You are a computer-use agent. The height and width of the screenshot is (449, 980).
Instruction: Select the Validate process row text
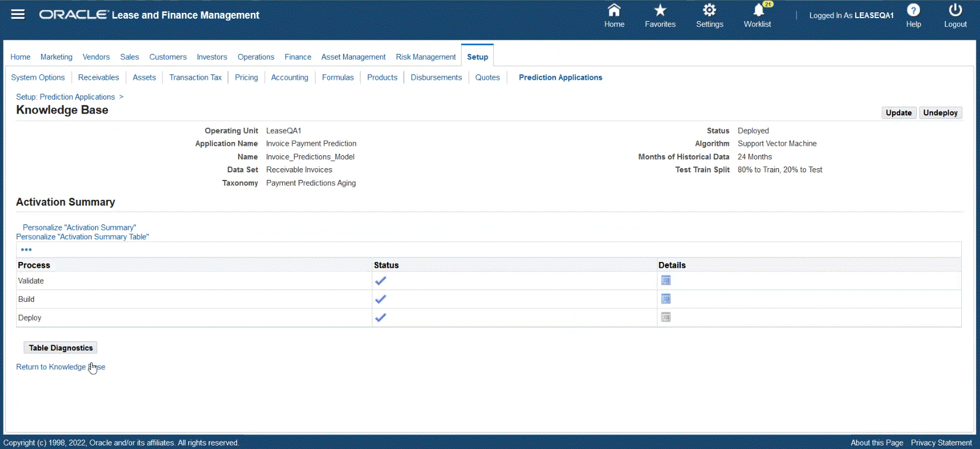(31, 281)
